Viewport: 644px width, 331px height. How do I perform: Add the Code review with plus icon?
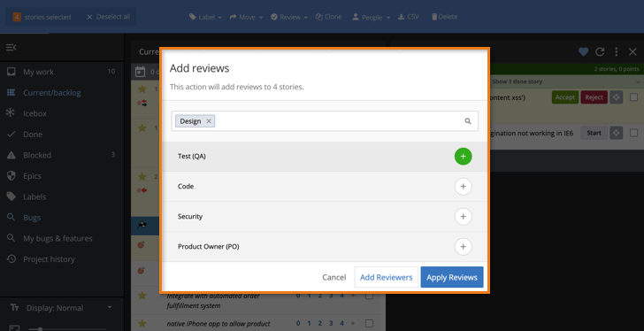coord(463,187)
